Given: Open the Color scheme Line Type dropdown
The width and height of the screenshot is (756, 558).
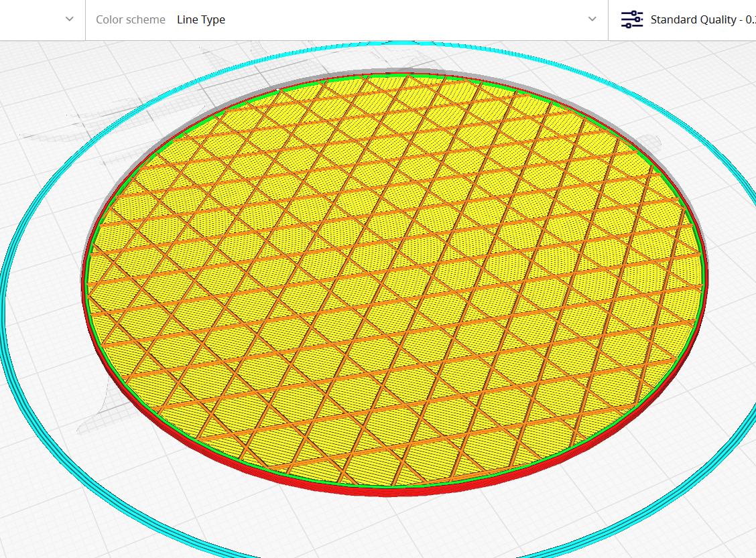Looking at the screenshot, I should point(346,19).
